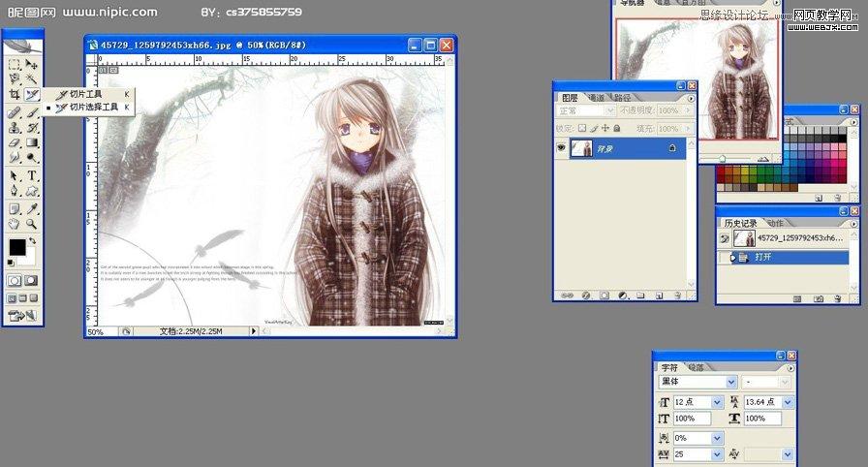The height and width of the screenshot is (467, 868).
Task: Switch to the 段落 tab
Action: coord(696,367)
